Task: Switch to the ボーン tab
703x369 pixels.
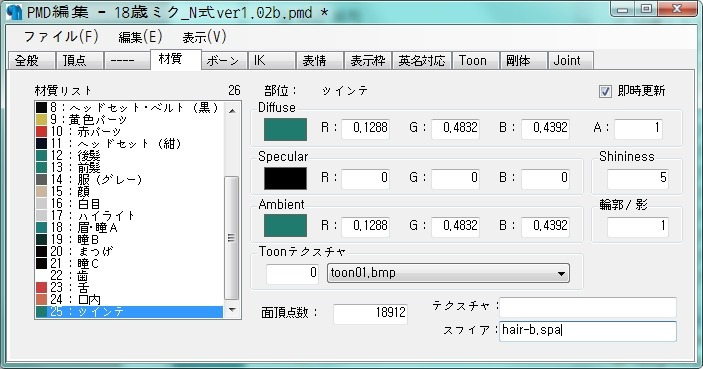Action: click(x=224, y=61)
